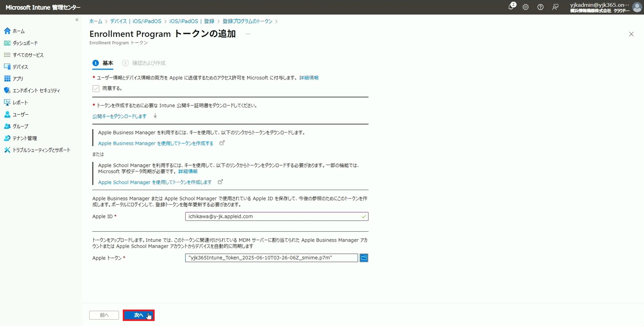Click ホーム home icon in sidebar
644x326 pixels.
pyautogui.click(x=7, y=31)
